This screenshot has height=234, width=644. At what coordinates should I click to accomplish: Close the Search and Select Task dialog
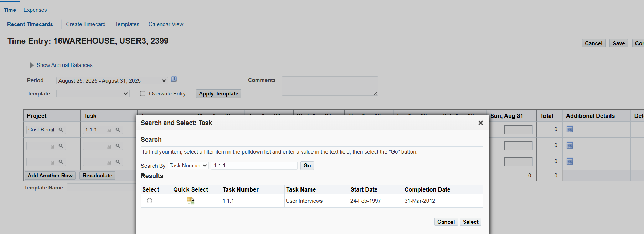(480, 123)
